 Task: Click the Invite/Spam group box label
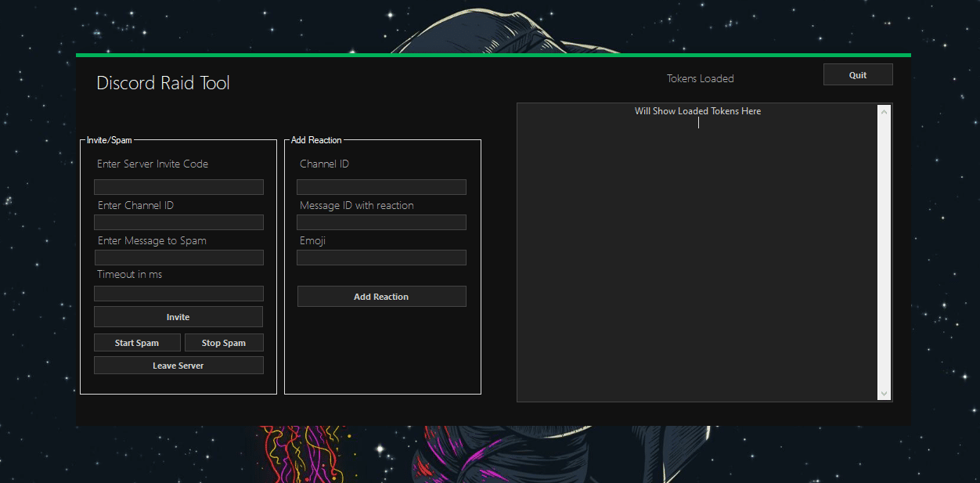pos(110,140)
